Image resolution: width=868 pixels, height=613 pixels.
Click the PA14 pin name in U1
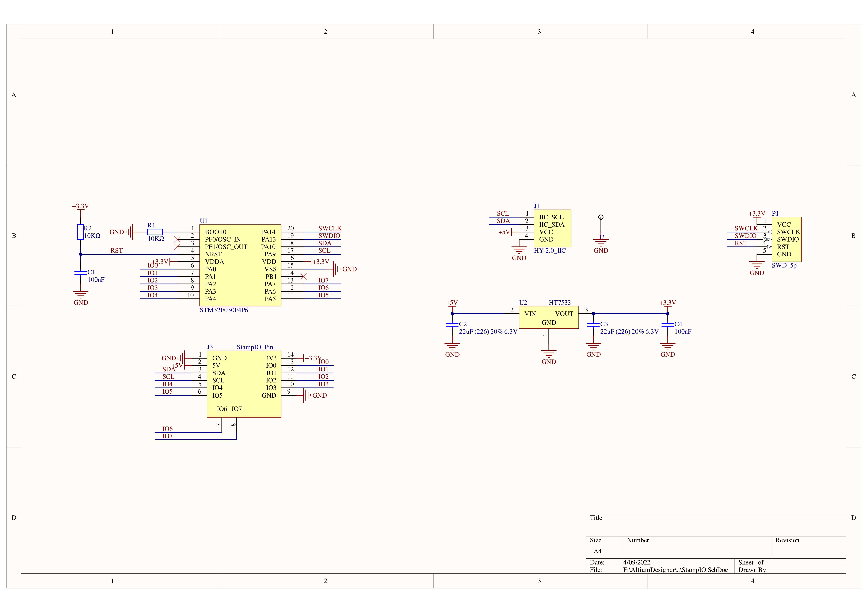point(268,232)
